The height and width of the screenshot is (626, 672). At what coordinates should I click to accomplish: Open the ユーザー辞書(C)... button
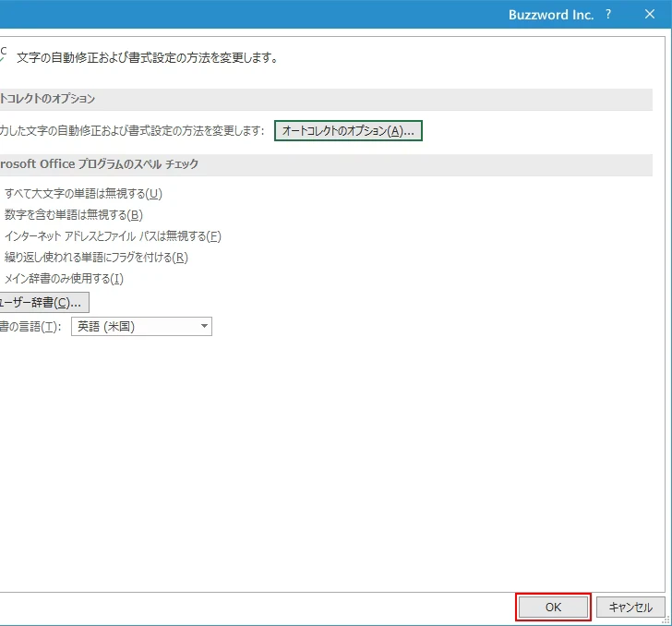click(44, 303)
